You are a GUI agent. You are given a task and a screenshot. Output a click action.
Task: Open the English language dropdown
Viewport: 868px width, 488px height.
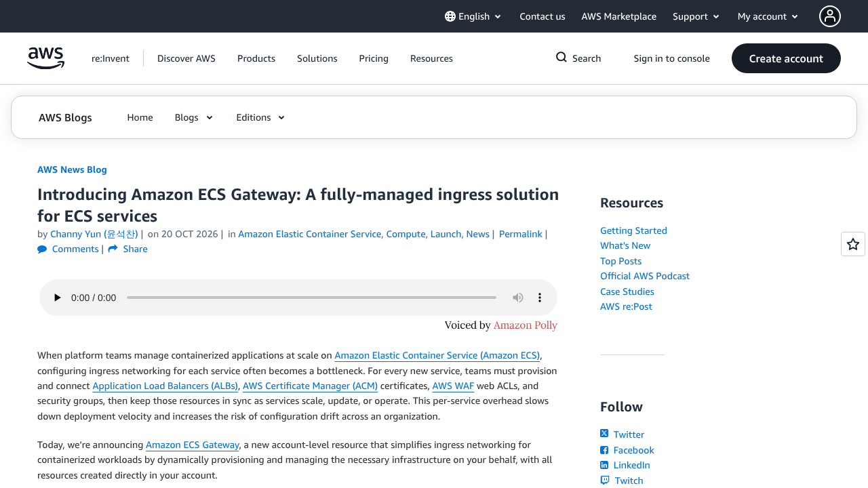click(x=473, y=16)
